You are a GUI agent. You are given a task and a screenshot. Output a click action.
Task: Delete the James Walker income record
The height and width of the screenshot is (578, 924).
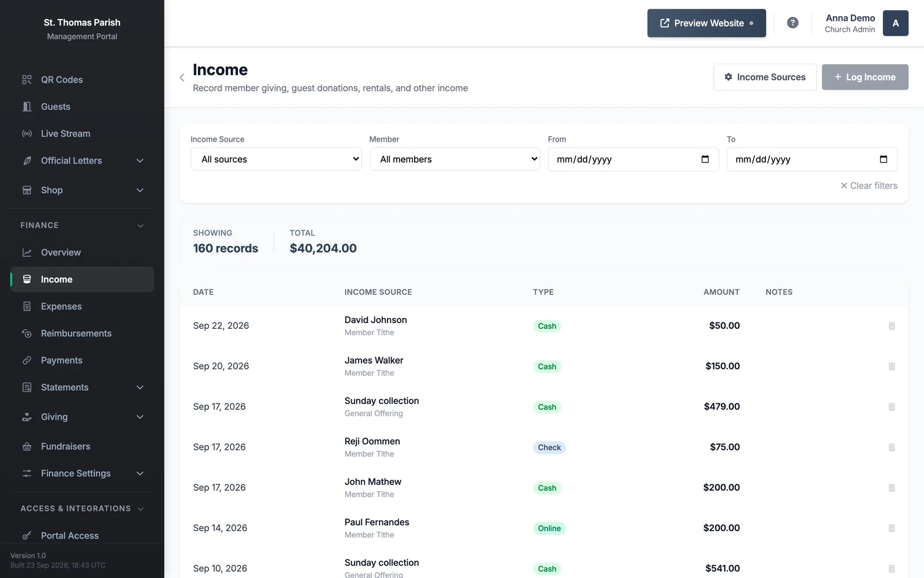(892, 366)
